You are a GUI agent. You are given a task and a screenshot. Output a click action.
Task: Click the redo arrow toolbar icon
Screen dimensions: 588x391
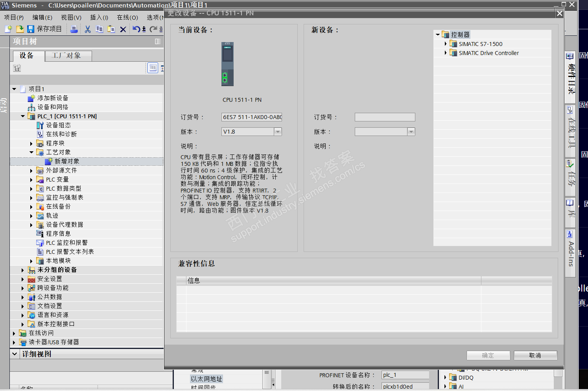(x=153, y=29)
